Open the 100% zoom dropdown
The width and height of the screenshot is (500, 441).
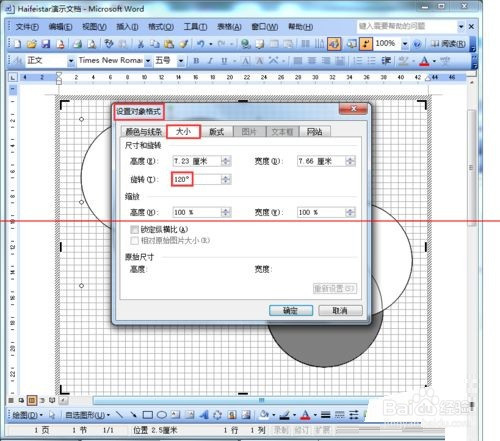pyautogui.click(x=405, y=44)
